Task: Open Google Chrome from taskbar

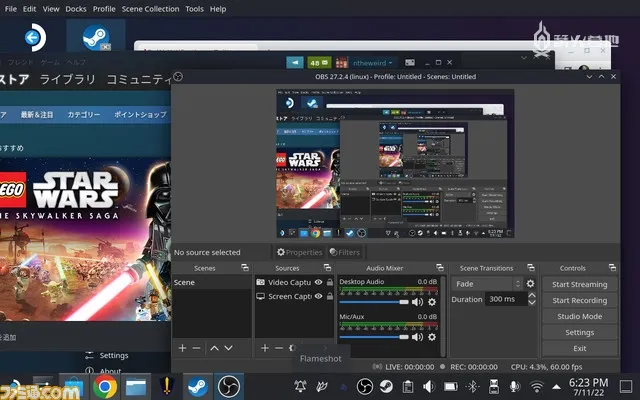Action: [105, 386]
